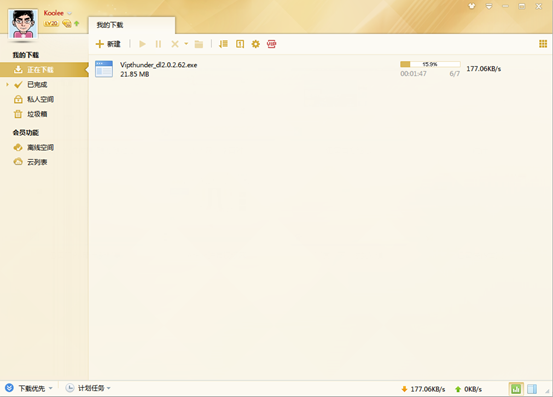
Task: Click the delete task X icon
Action: (175, 44)
